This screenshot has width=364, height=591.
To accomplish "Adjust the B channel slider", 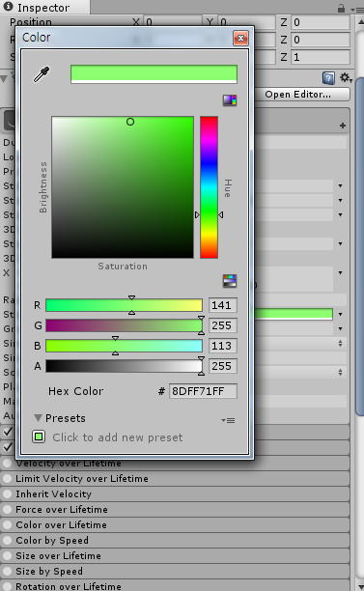I will coord(124,346).
